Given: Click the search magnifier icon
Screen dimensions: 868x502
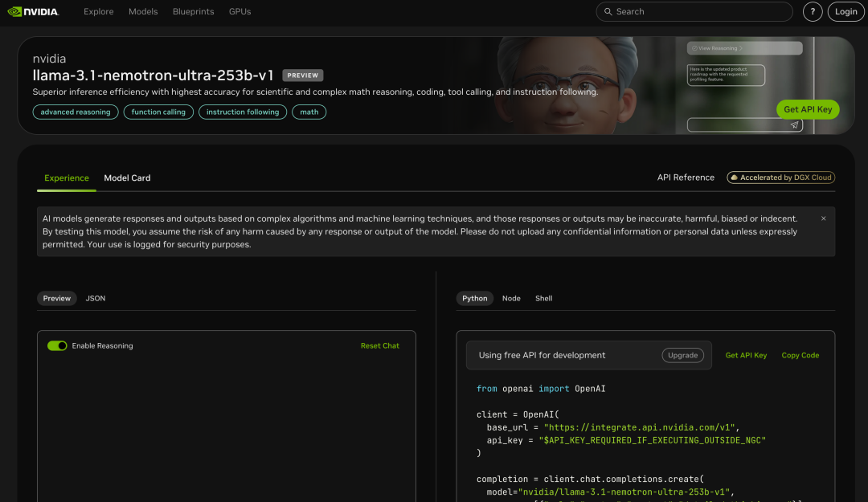Looking at the screenshot, I should click(608, 11).
